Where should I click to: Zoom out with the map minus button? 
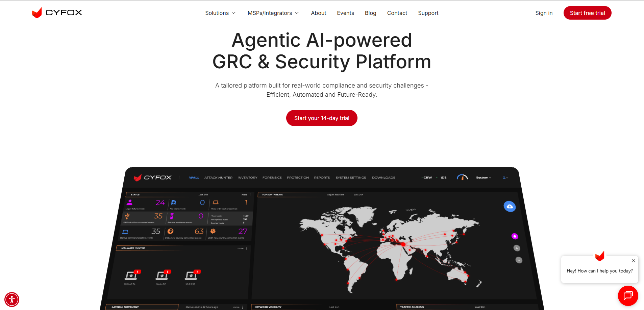(x=519, y=260)
